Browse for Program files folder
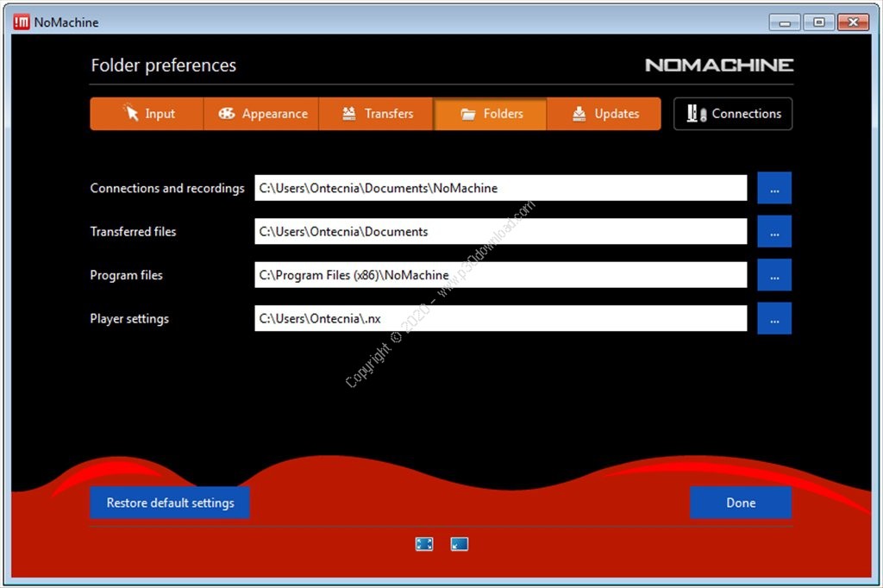 (x=773, y=274)
